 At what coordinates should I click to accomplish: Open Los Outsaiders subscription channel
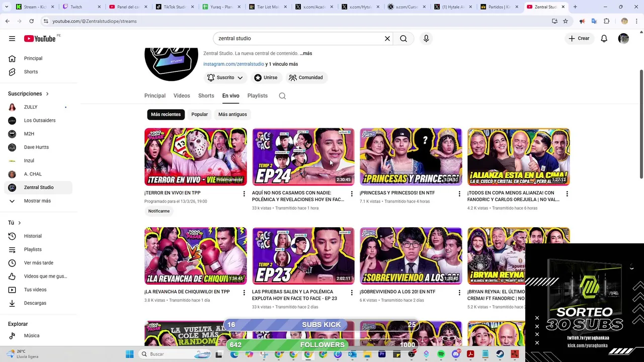pos(38,120)
